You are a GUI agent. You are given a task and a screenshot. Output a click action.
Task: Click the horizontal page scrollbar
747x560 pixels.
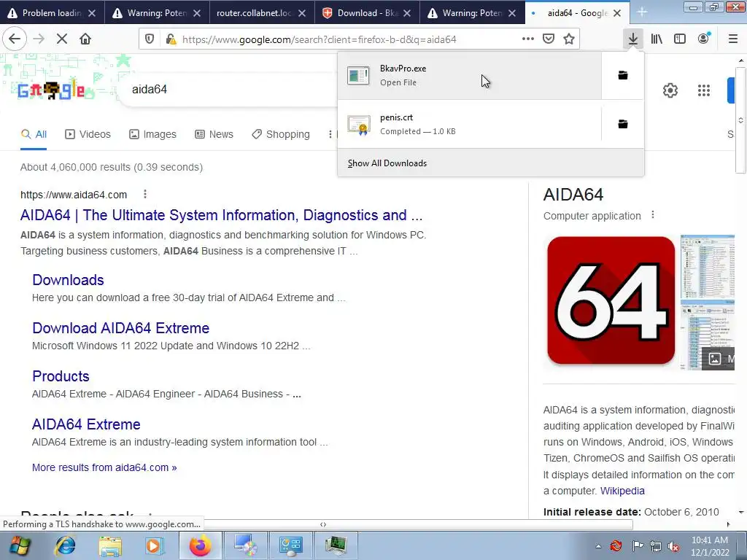click(x=322, y=524)
